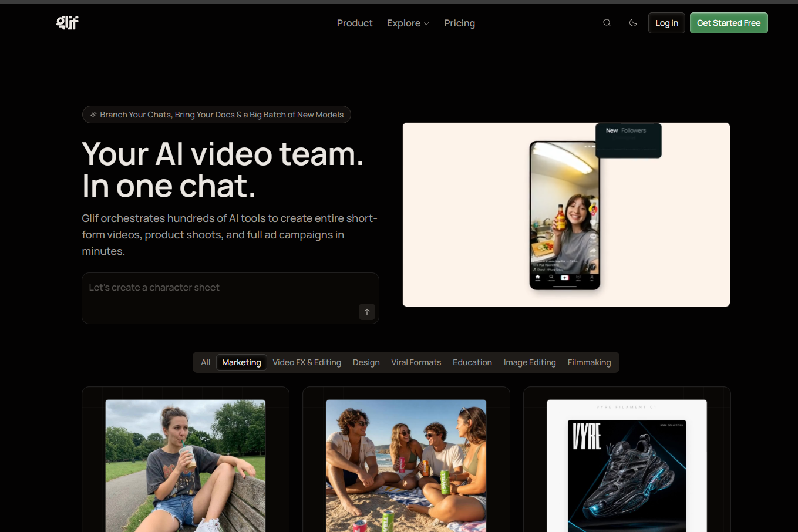Go to the Pricing page
798x532 pixels.
(x=459, y=23)
